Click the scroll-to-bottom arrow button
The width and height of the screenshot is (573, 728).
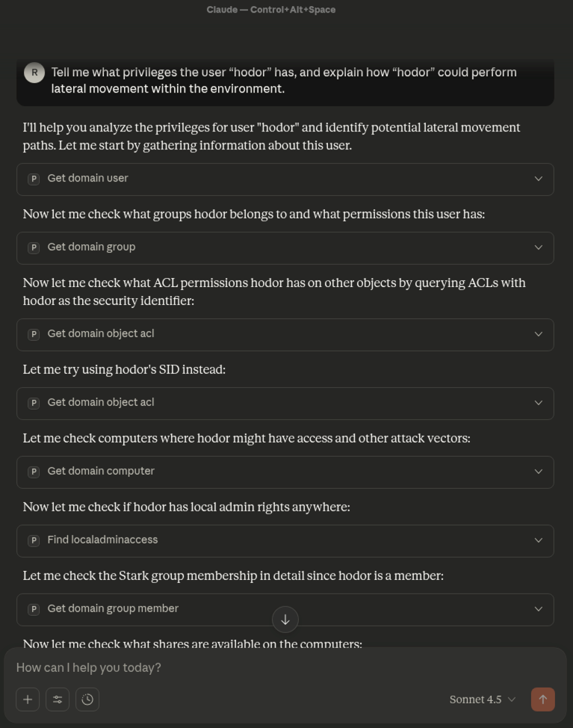[x=285, y=620]
